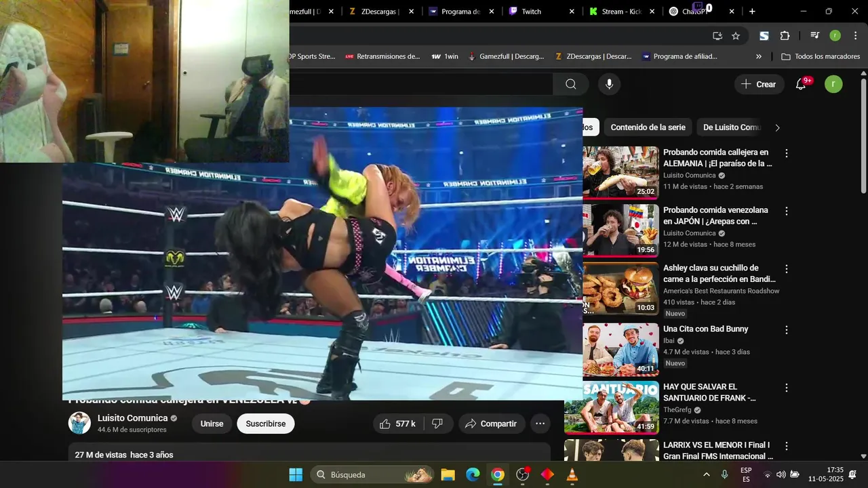The height and width of the screenshot is (488, 868).
Task: Click the install app icon in address bar
Action: [x=717, y=36]
